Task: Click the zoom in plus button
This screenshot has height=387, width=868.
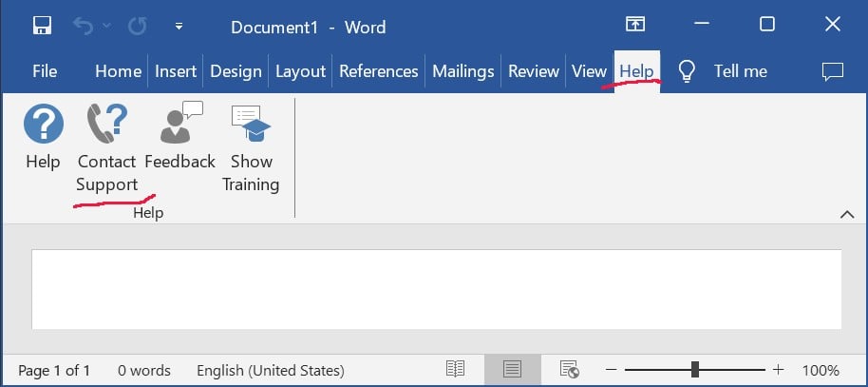Action: coord(779,370)
